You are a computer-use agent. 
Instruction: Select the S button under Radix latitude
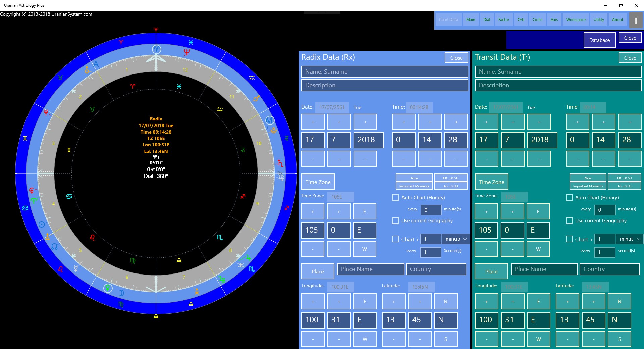pyautogui.click(x=445, y=339)
